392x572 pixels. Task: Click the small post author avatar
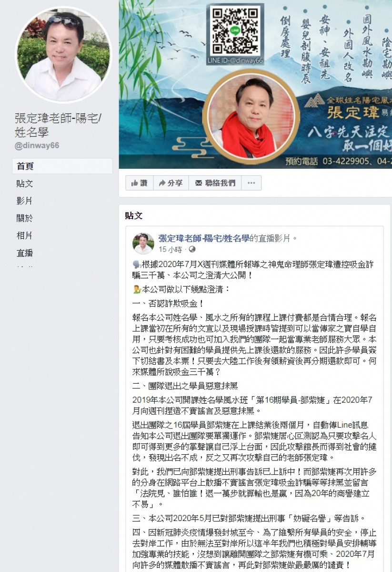(x=143, y=243)
